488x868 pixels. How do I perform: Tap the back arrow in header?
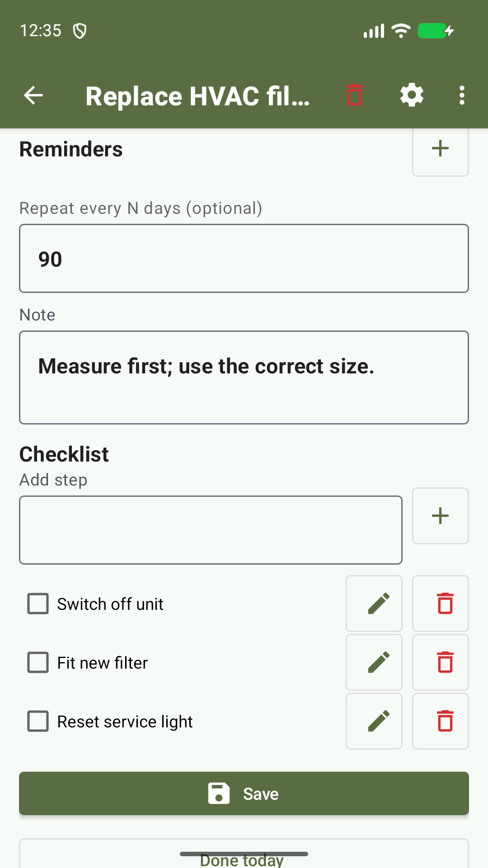click(33, 95)
